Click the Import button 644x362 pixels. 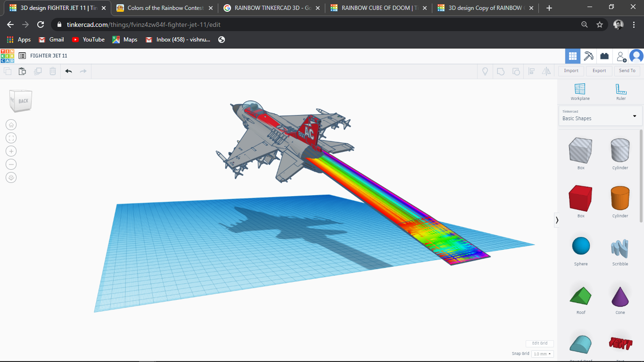tap(571, 71)
